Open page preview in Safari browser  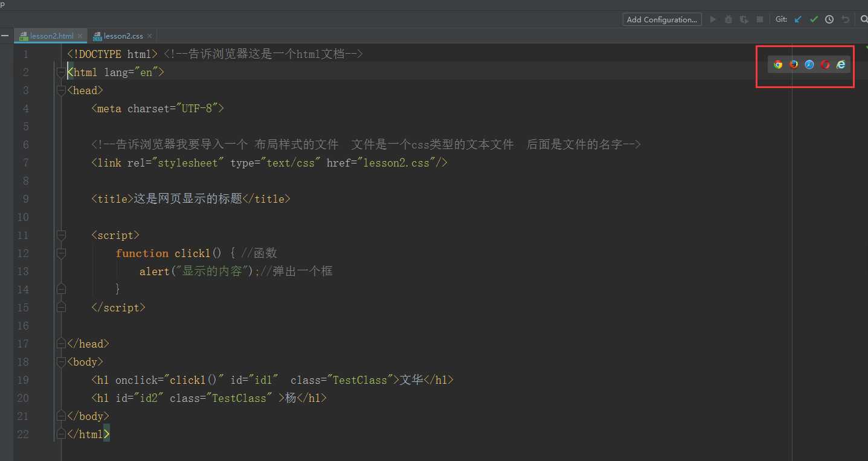[x=809, y=65]
